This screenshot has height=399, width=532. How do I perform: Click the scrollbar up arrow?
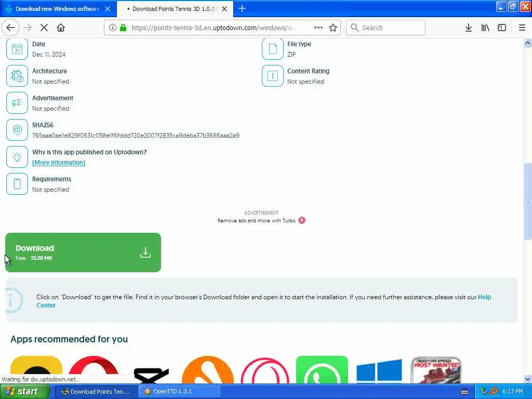[528, 43]
